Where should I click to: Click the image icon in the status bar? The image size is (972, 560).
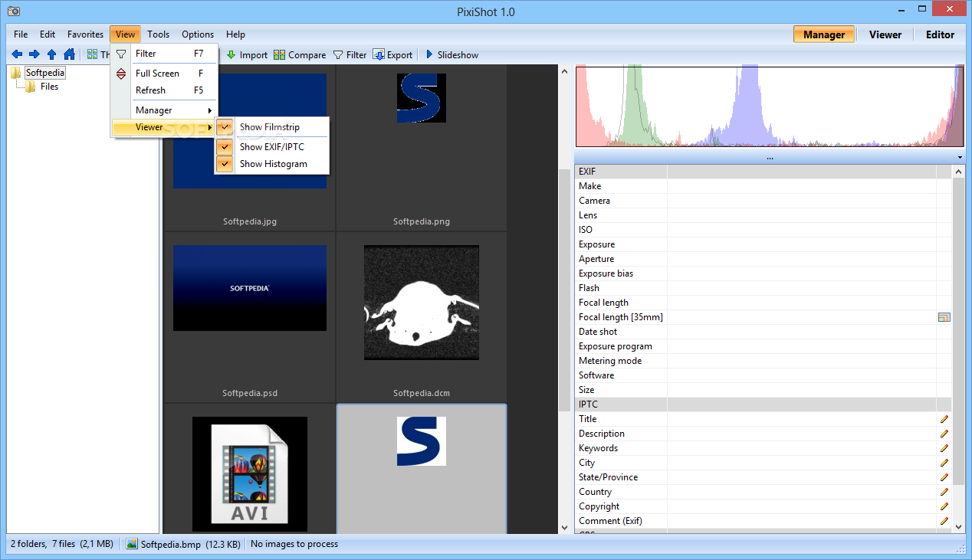coord(132,544)
